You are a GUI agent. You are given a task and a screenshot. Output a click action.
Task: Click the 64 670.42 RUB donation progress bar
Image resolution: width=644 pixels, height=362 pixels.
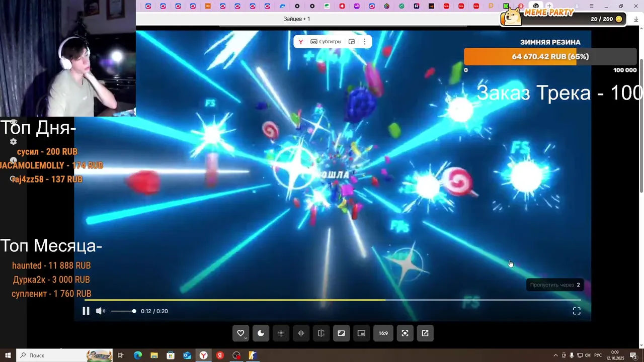(x=550, y=57)
